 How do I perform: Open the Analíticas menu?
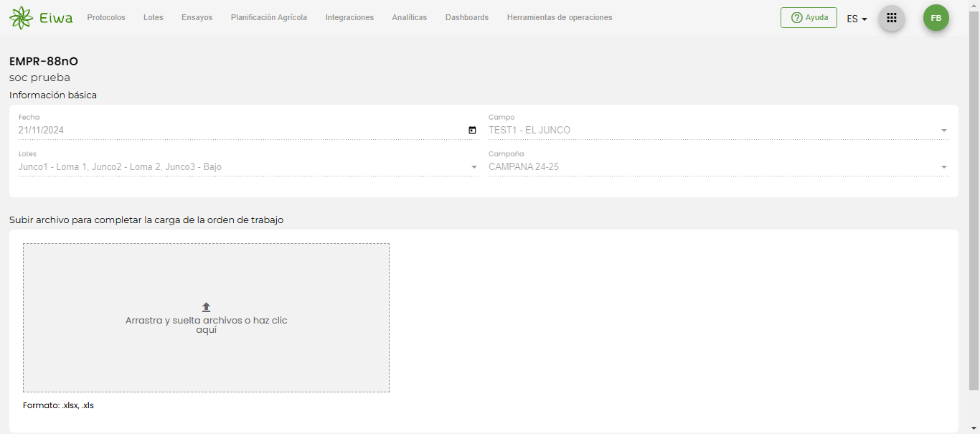(409, 18)
